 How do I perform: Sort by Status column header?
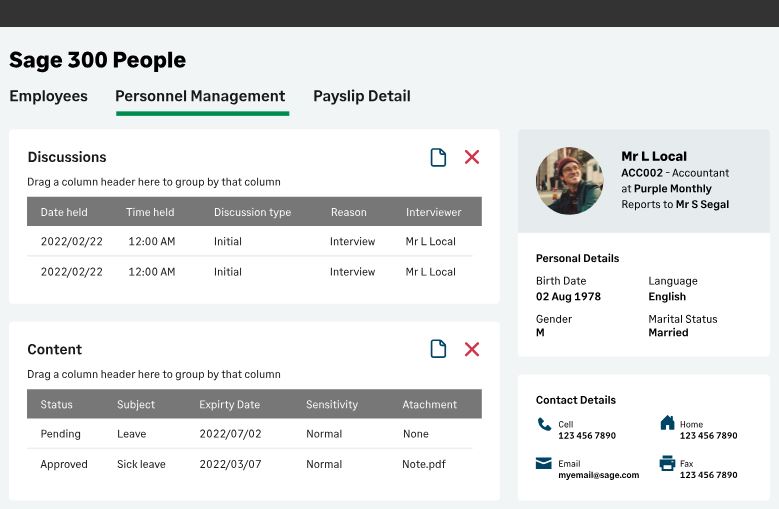[x=56, y=404]
